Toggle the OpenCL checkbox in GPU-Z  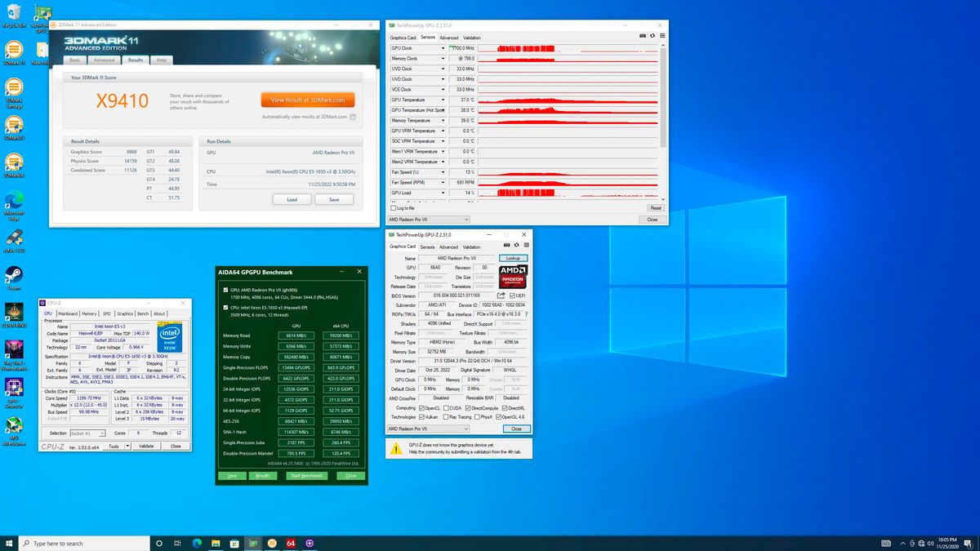[422, 407]
